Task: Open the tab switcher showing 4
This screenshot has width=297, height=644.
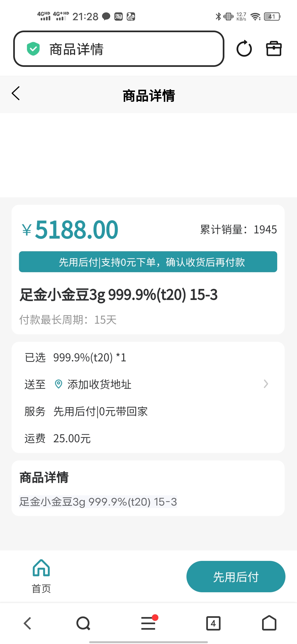Action: click(213, 623)
